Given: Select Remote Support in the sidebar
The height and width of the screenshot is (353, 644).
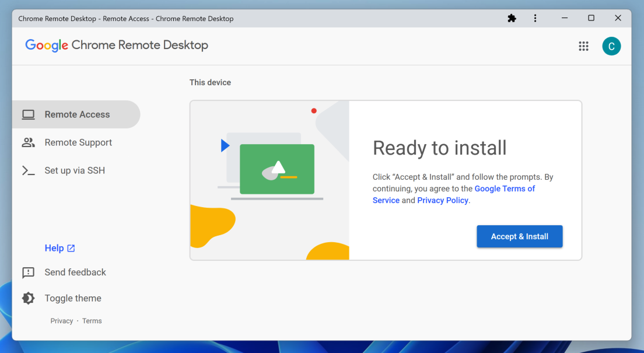Looking at the screenshot, I should point(78,142).
